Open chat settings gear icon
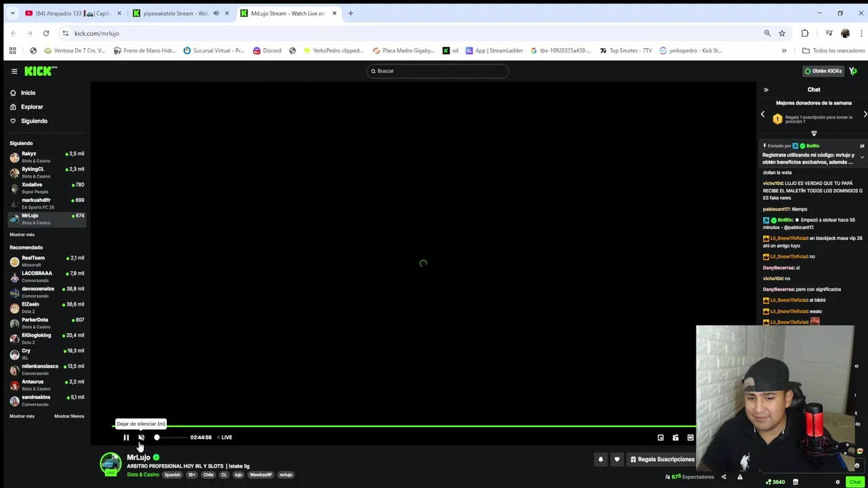This screenshot has width=868, height=488. [837, 482]
